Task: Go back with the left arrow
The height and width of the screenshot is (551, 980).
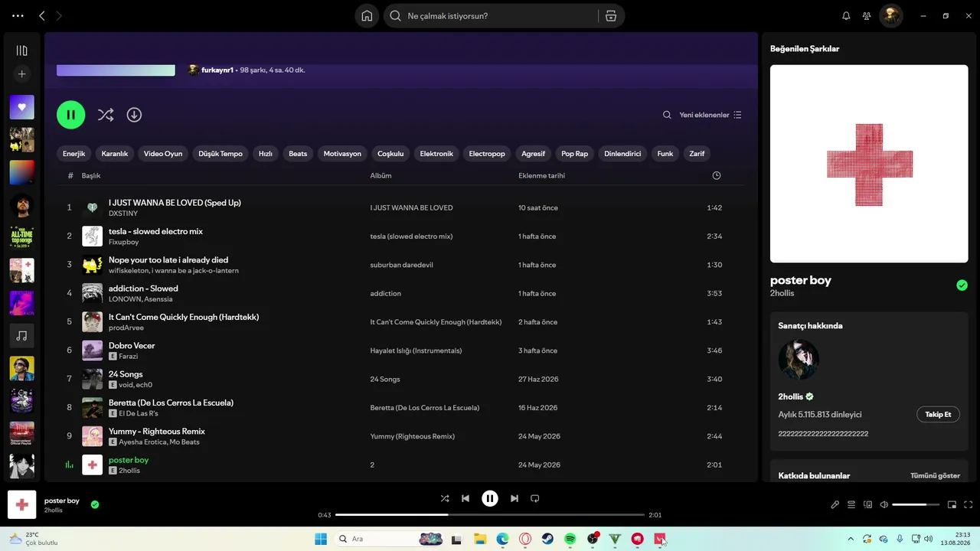Action: point(42,16)
